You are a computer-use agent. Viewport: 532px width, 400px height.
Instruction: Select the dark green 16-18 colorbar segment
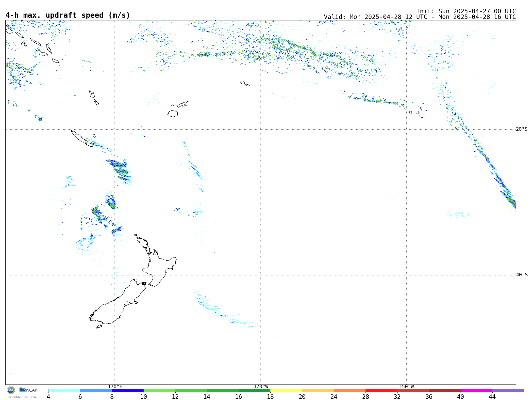[x=254, y=391]
